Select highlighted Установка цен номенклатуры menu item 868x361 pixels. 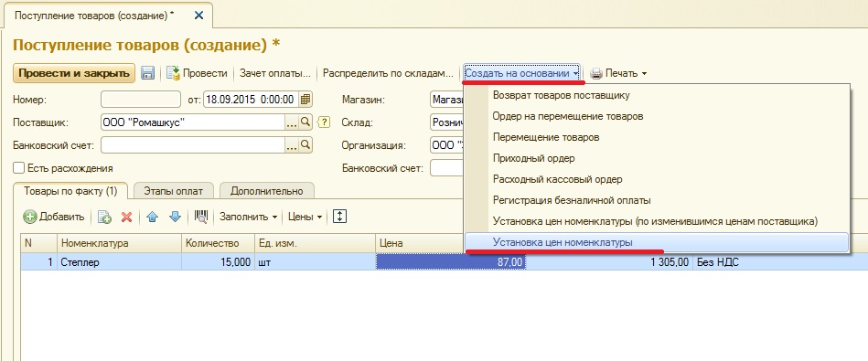click(657, 242)
